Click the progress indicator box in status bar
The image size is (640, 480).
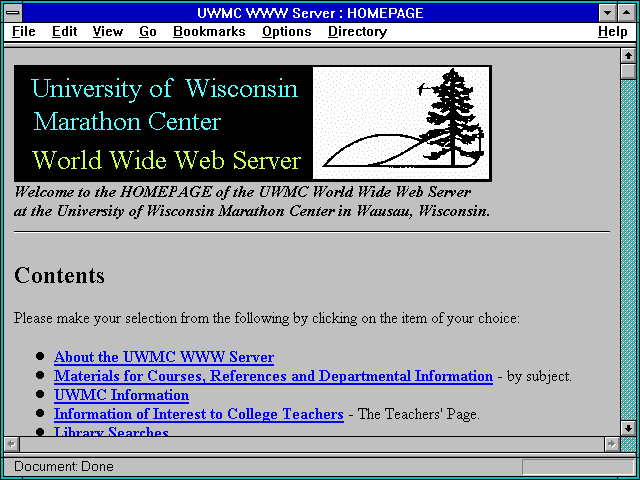pyautogui.click(x=578, y=467)
